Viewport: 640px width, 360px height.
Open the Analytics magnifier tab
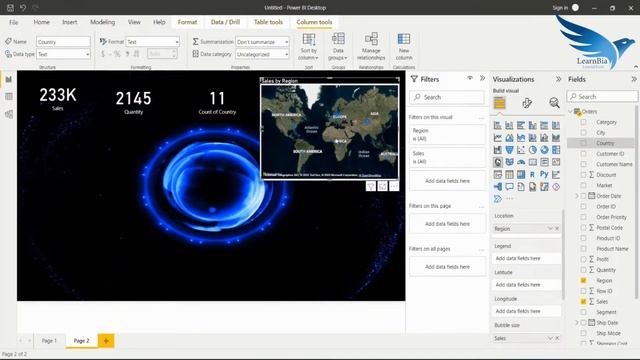[x=554, y=103]
